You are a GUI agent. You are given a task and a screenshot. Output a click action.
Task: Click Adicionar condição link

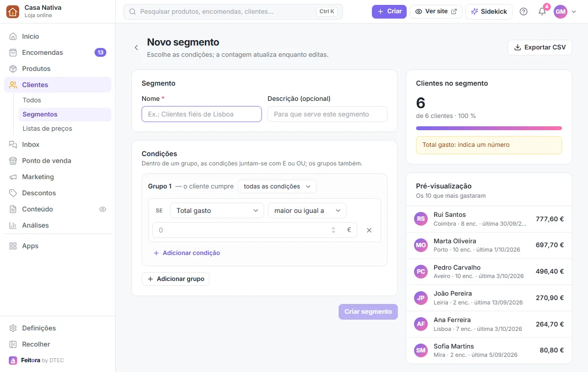tap(187, 253)
